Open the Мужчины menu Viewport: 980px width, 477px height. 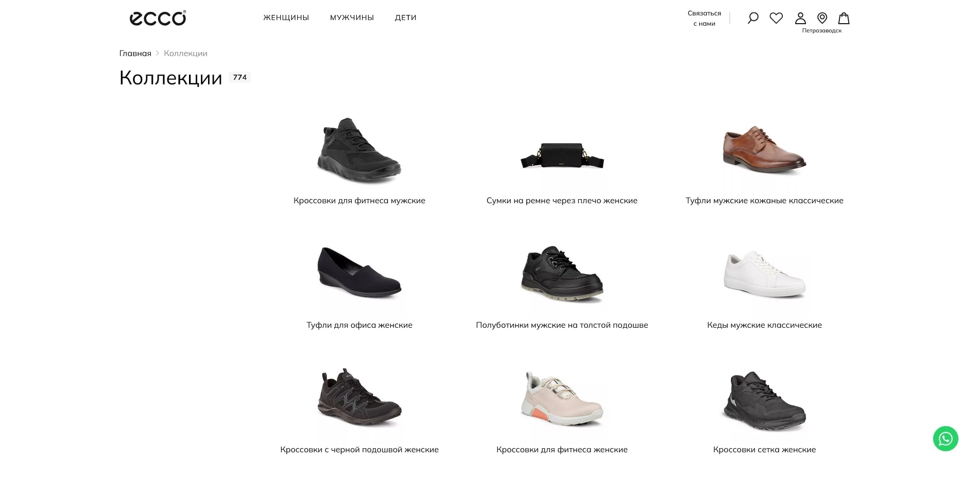tap(352, 17)
